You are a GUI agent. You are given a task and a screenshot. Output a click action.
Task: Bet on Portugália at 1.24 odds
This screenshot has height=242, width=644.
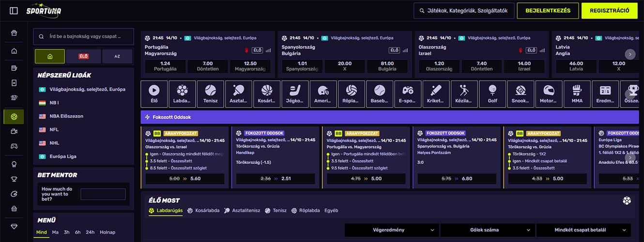tap(165, 66)
